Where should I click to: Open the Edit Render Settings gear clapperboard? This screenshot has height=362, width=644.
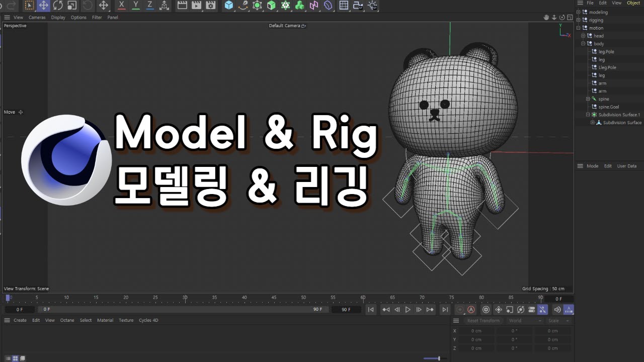pos(211,6)
